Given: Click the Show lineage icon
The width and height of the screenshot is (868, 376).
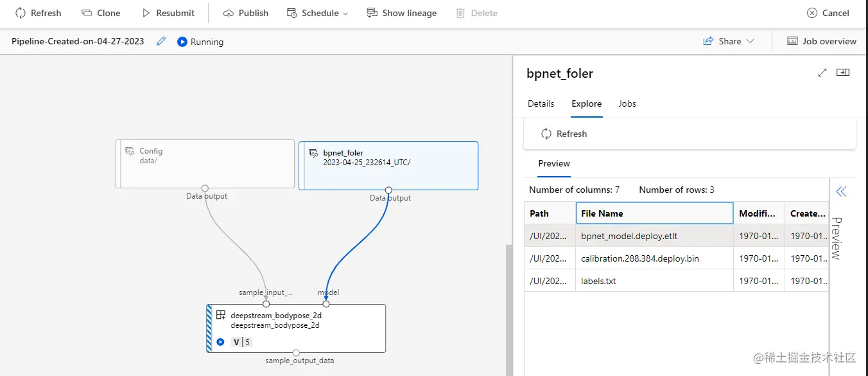Looking at the screenshot, I should (x=372, y=13).
